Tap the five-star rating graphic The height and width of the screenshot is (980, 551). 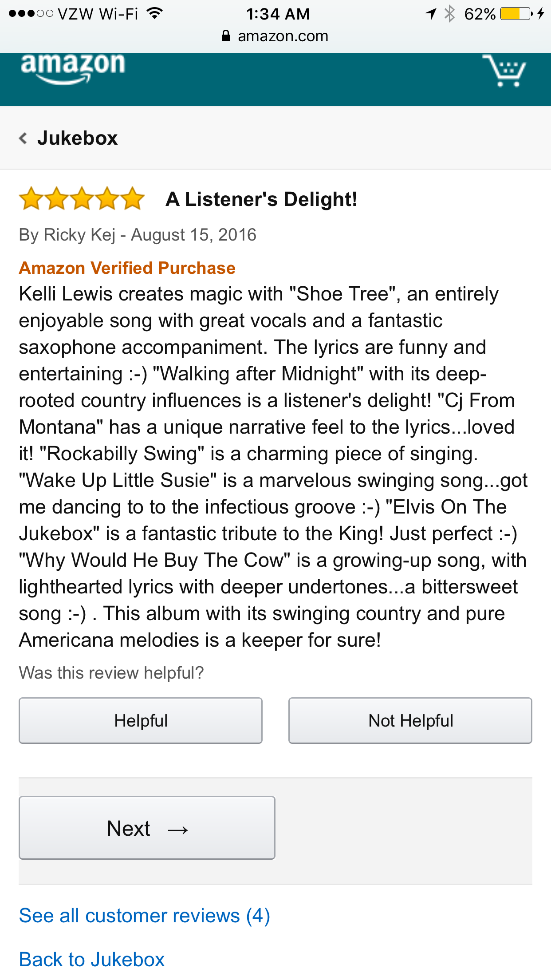point(82,199)
